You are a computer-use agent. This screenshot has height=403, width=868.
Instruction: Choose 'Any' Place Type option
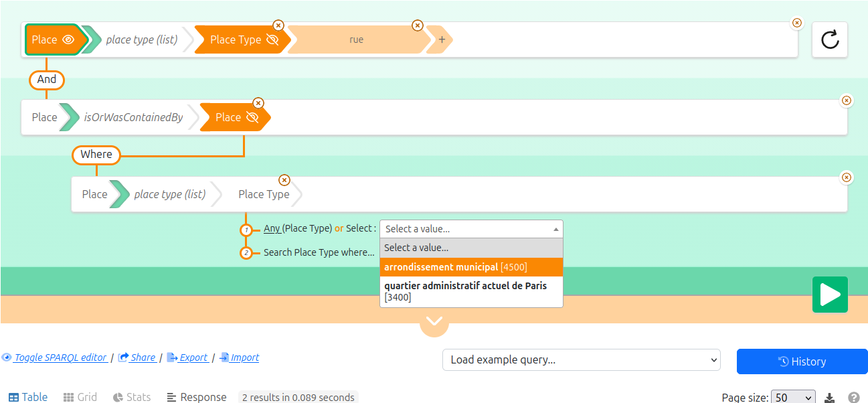(x=272, y=228)
